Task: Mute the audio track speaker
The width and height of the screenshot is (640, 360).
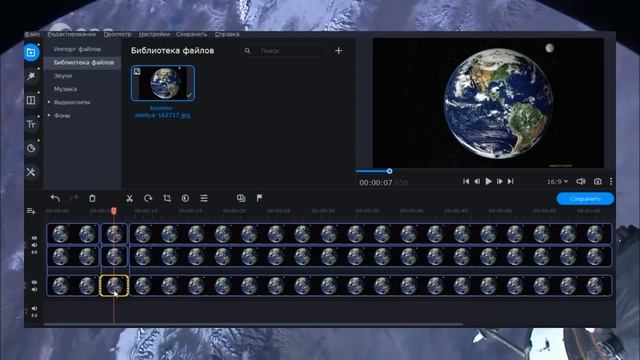Action: 34,309
